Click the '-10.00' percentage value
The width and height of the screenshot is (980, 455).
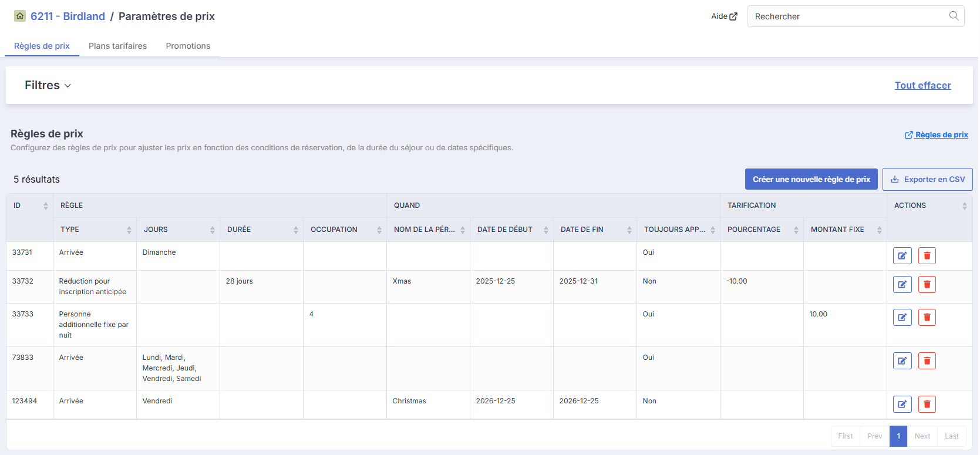pos(736,281)
